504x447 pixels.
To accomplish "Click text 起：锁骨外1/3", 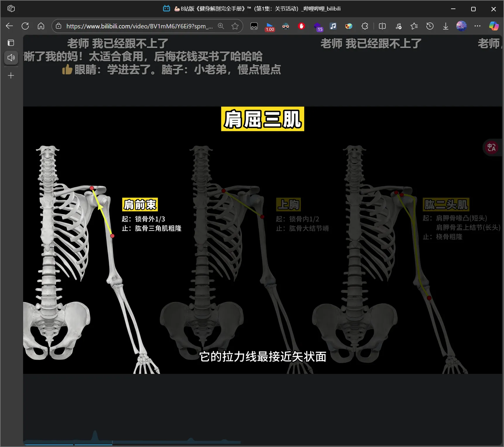I will pos(143,219).
